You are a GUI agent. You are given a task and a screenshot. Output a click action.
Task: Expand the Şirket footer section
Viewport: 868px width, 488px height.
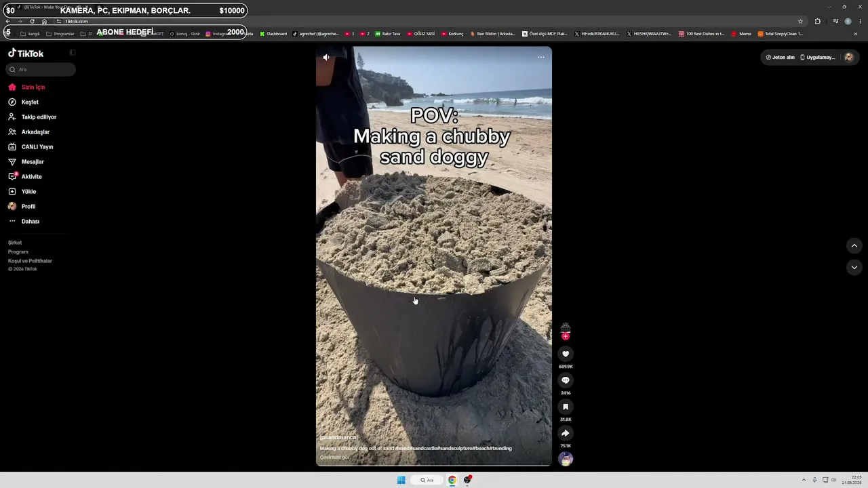15,243
